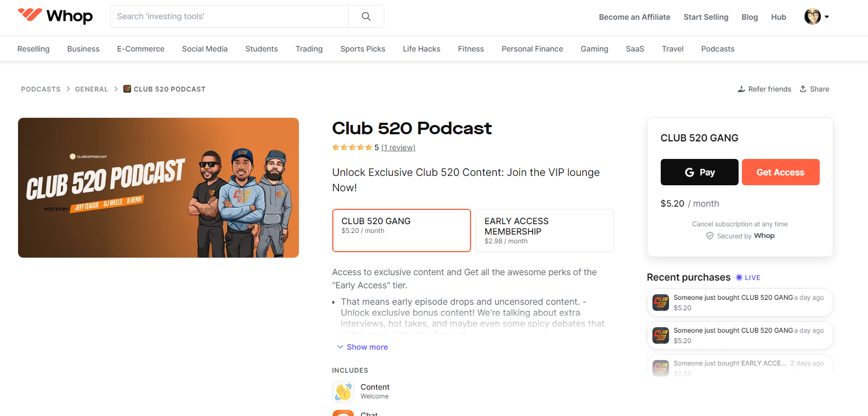
Task: Open the E-Commerce category
Action: (141, 49)
